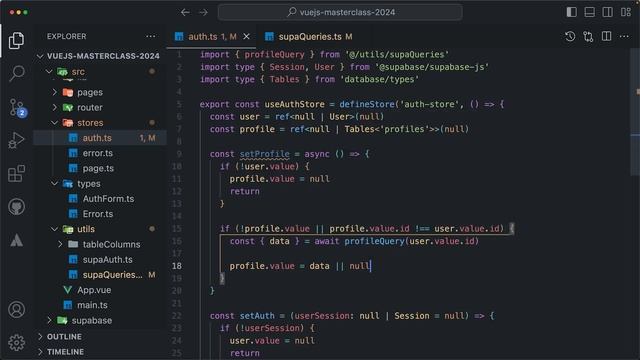640x360 pixels.
Task: Click line number 18 in the gutter
Action: 177,266
